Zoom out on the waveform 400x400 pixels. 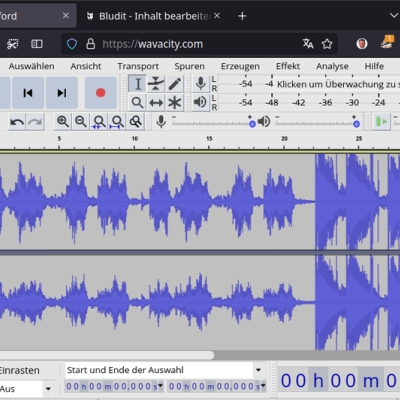pyautogui.click(x=81, y=122)
